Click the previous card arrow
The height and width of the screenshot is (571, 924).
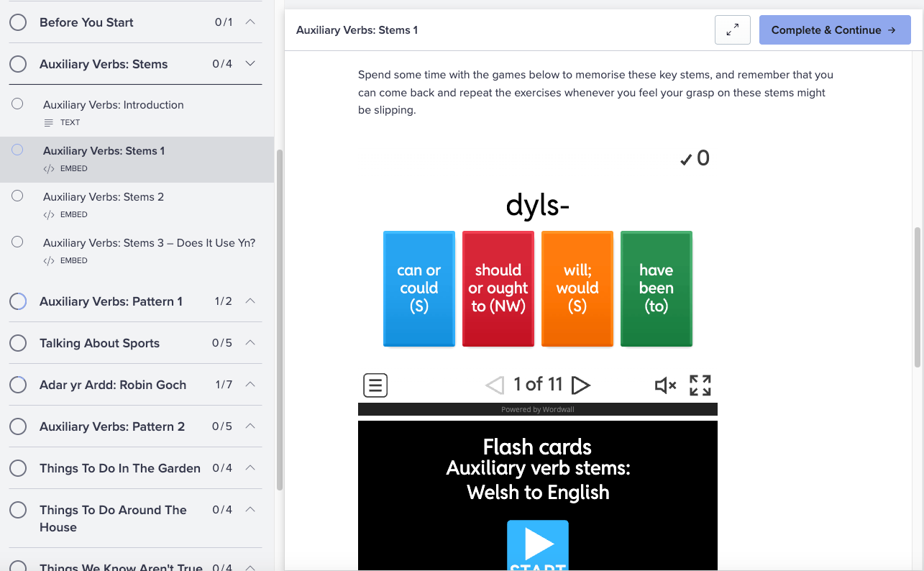[x=495, y=385]
